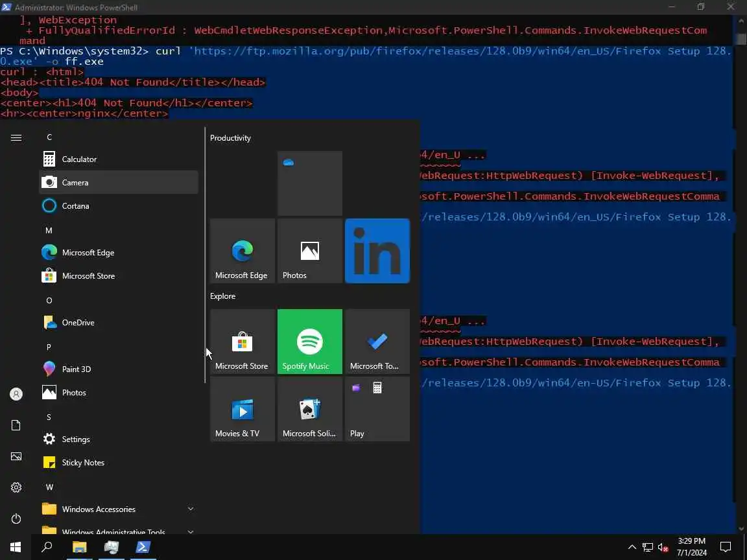Image resolution: width=747 pixels, height=560 pixels.
Task: Click the PowerShell vertical scrollbar thumb
Action: [x=741, y=39]
